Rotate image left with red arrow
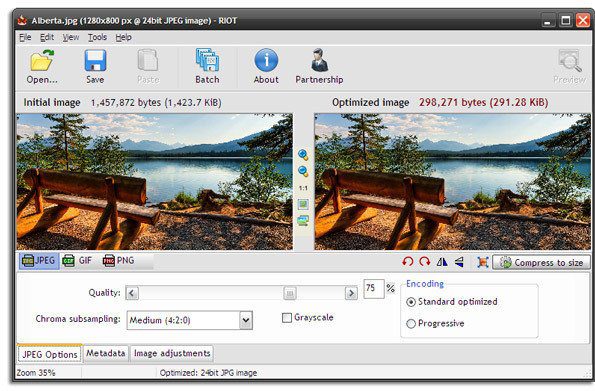The height and width of the screenshot is (391, 595). coord(408,262)
